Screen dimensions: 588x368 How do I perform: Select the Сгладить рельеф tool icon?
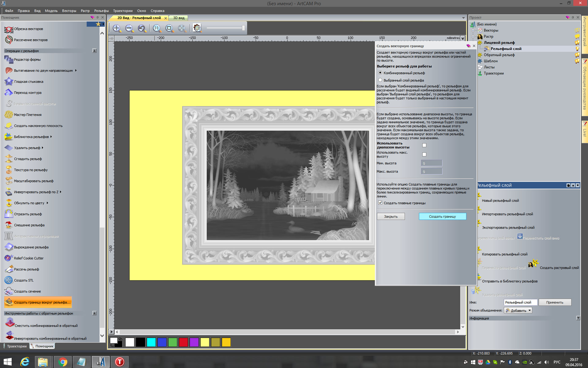[x=9, y=159]
